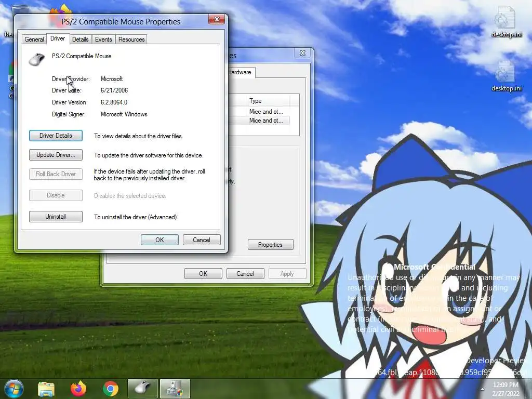Launch Google Chrome from the taskbar
Image resolution: width=532 pixels, height=399 pixels.
(110, 389)
